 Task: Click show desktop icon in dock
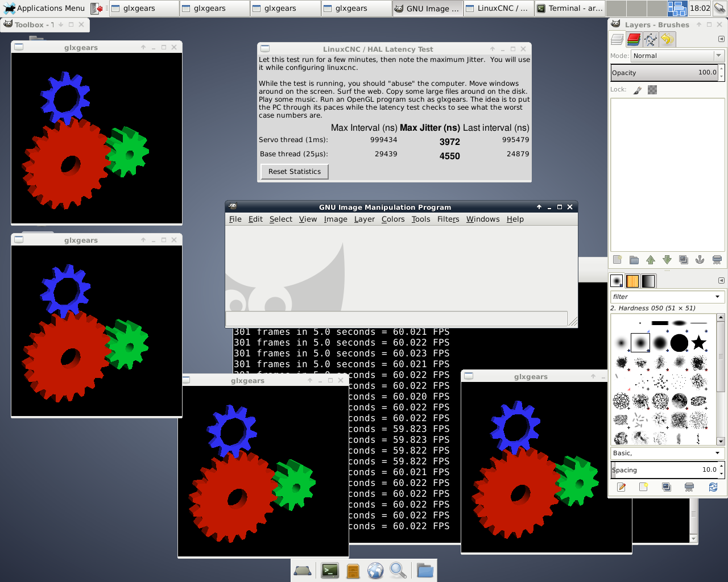(x=302, y=571)
